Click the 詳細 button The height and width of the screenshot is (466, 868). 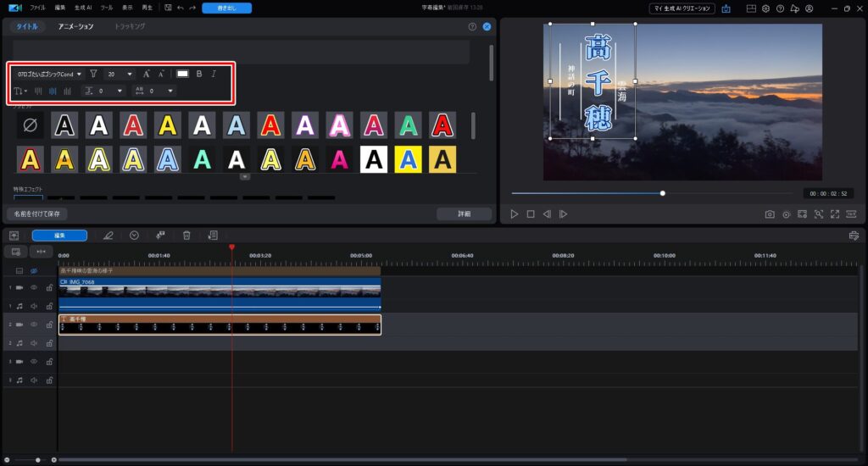pyautogui.click(x=464, y=214)
